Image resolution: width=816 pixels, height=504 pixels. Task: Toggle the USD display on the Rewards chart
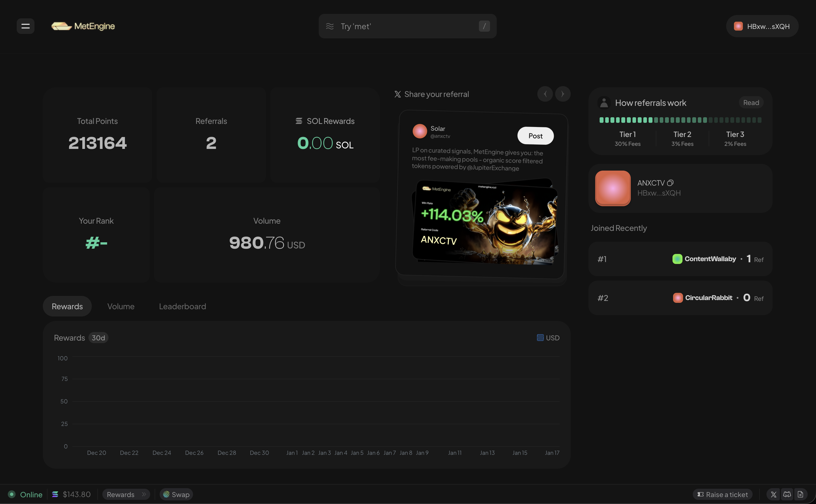pos(547,338)
